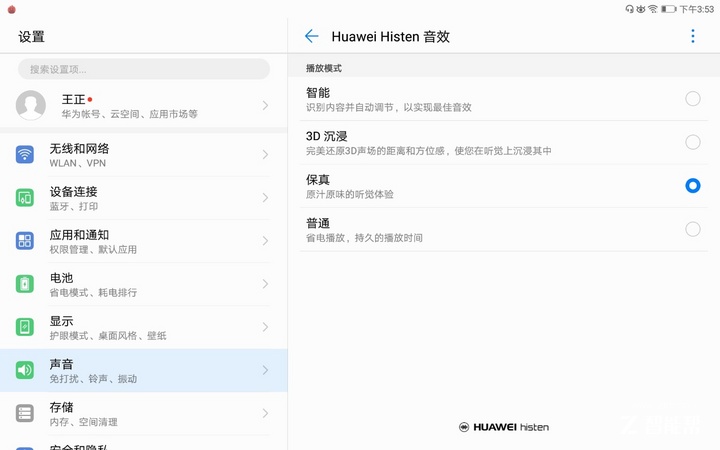Image resolution: width=720 pixels, height=450 pixels.
Task: Click the display settings icon
Action: pos(25,327)
